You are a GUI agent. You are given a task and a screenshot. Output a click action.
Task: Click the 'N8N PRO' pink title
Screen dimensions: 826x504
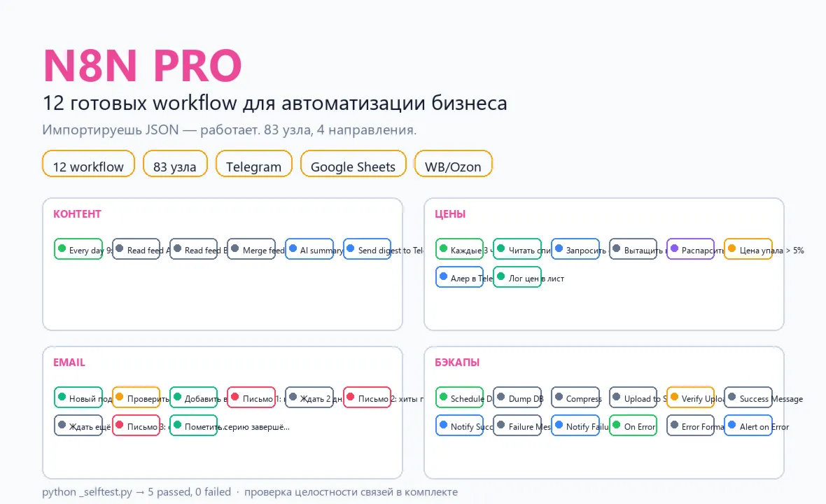142,65
